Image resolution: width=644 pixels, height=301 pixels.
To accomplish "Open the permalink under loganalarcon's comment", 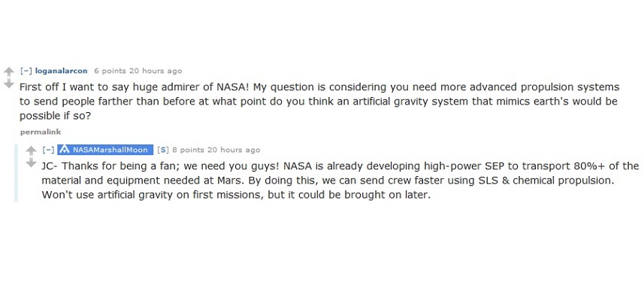I will (41, 132).
